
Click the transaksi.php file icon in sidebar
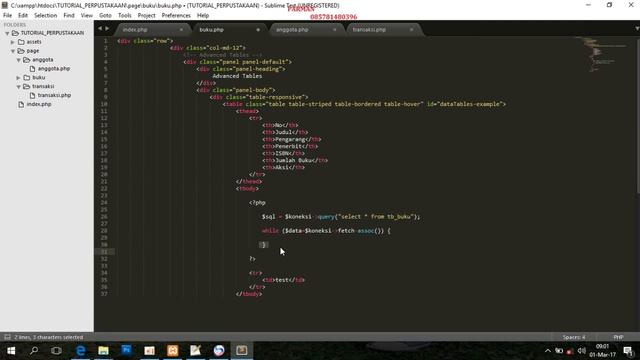point(32,95)
